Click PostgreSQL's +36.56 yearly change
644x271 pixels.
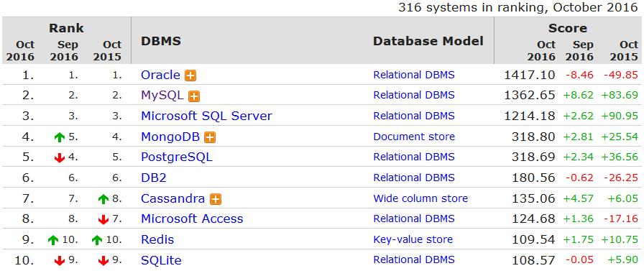(x=620, y=157)
